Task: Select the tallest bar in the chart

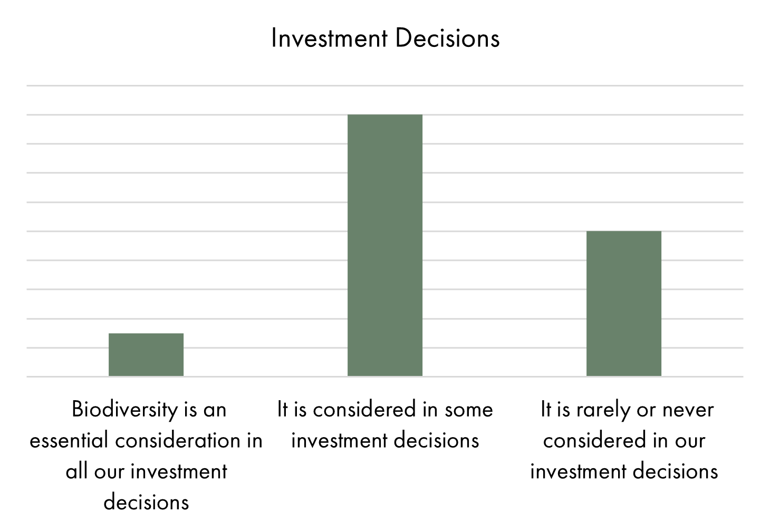Action: [x=385, y=245]
